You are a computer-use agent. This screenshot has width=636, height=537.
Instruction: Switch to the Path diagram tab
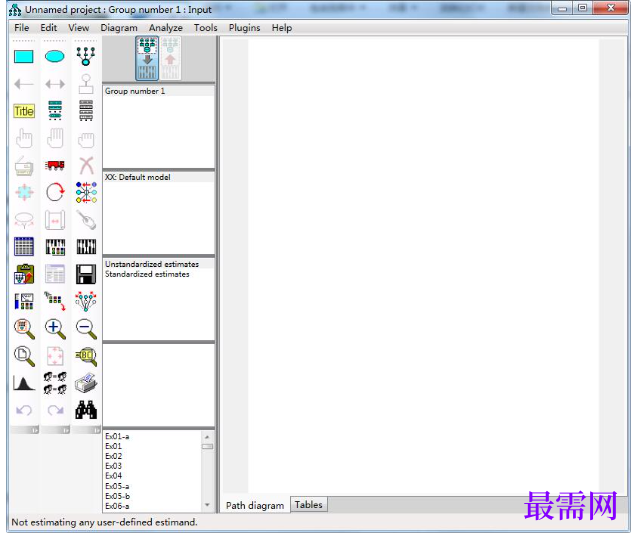point(255,505)
